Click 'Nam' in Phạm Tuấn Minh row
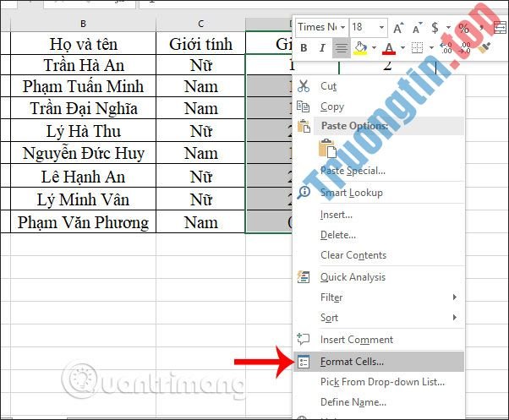Image resolution: width=509 pixels, height=420 pixels. point(200,86)
